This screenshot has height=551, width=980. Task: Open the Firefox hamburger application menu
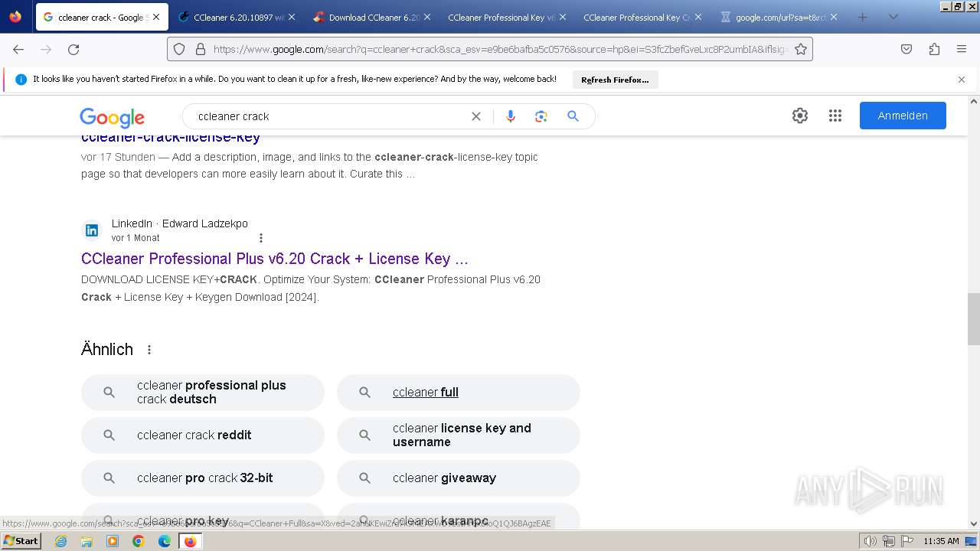(x=962, y=49)
